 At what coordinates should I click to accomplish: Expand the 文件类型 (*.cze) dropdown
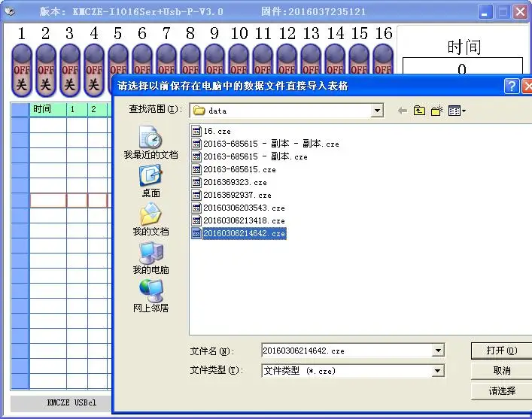click(x=438, y=371)
